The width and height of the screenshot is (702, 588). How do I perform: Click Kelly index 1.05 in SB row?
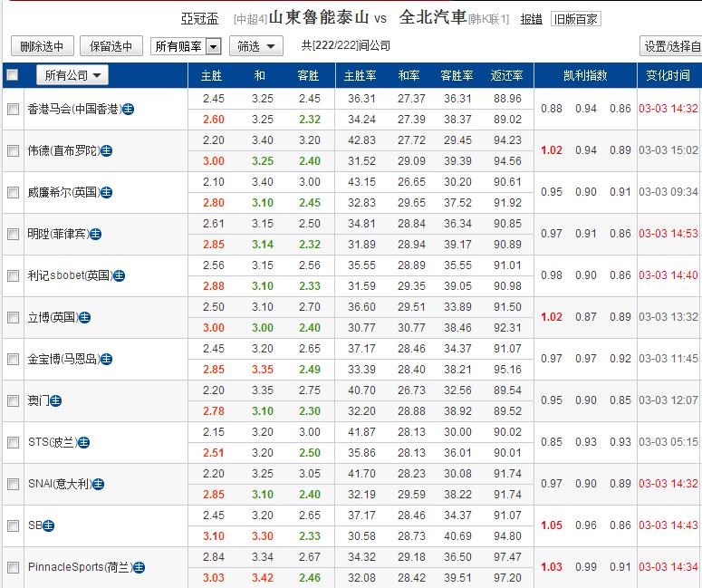[x=551, y=525]
